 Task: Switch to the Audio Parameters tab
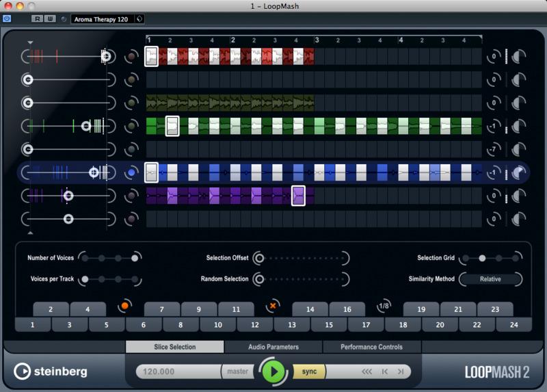[x=273, y=347]
